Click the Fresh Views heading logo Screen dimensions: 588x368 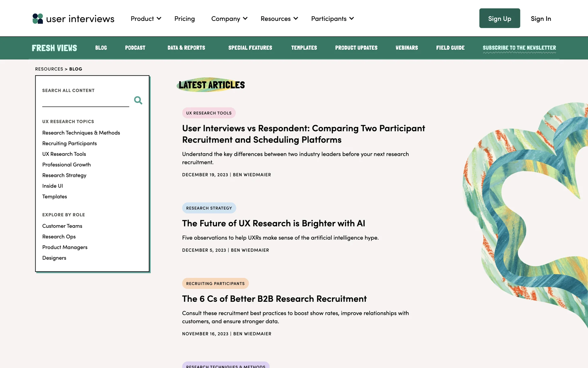pos(54,48)
